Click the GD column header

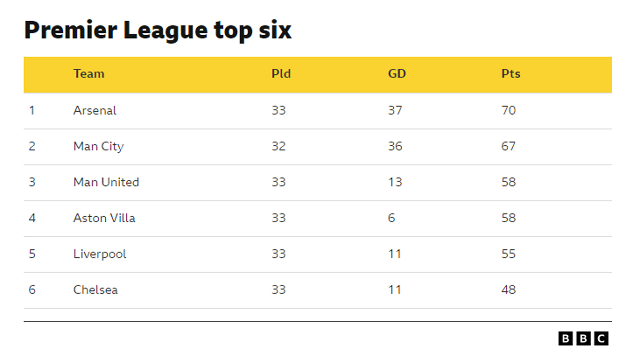click(x=396, y=74)
